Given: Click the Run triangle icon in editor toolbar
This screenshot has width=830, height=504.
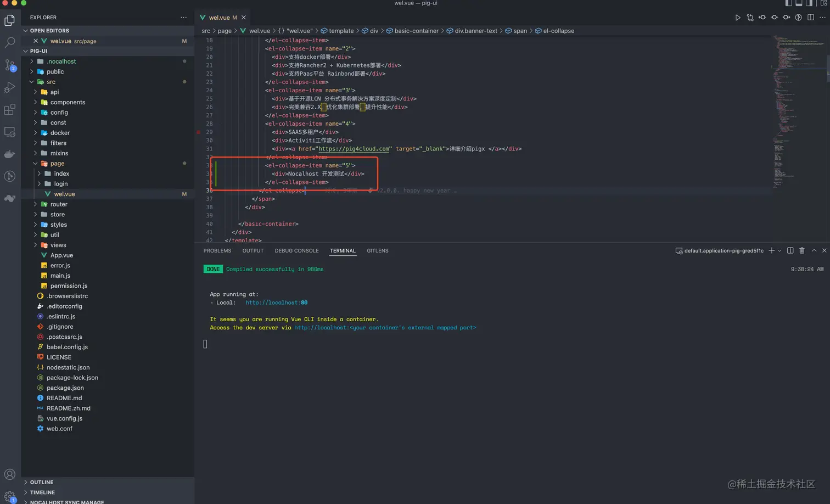Looking at the screenshot, I should pyautogui.click(x=738, y=18).
